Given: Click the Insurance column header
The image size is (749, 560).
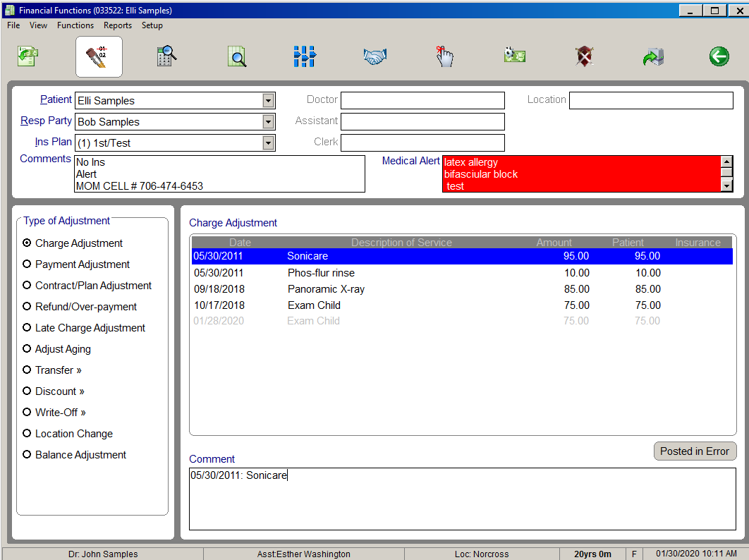Looking at the screenshot, I should pyautogui.click(x=698, y=242).
